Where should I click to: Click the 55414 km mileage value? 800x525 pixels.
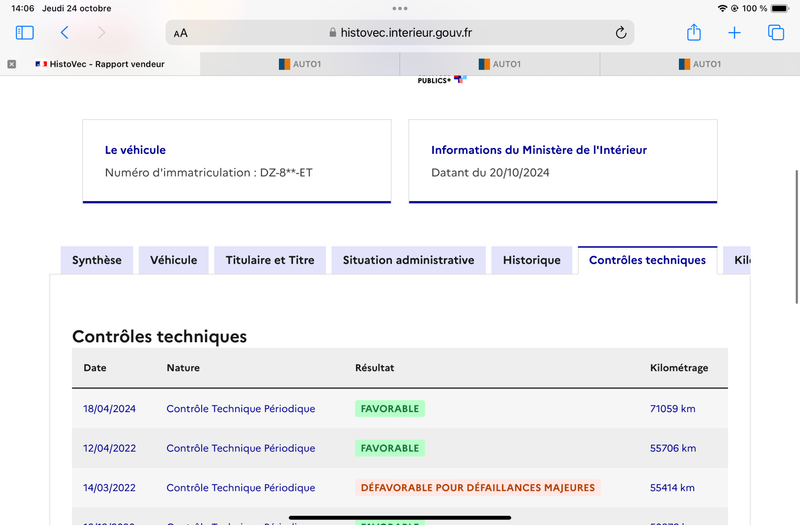pos(672,488)
